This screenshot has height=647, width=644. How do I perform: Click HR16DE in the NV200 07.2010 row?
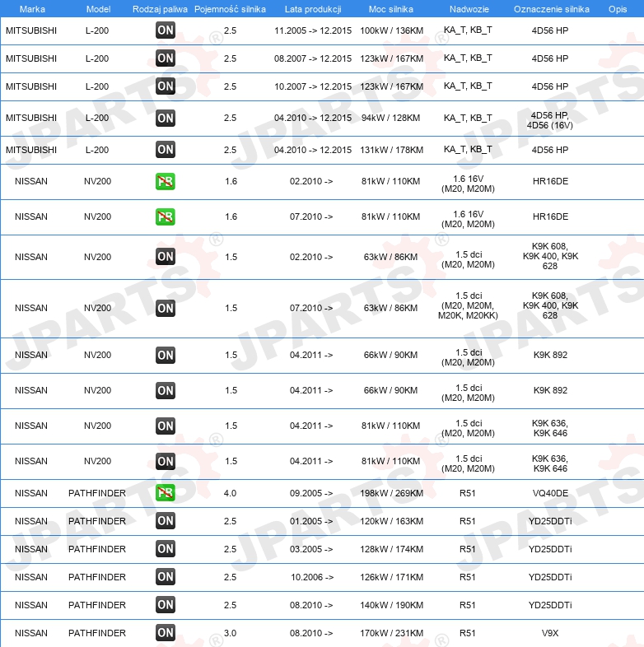[x=550, y=216]
